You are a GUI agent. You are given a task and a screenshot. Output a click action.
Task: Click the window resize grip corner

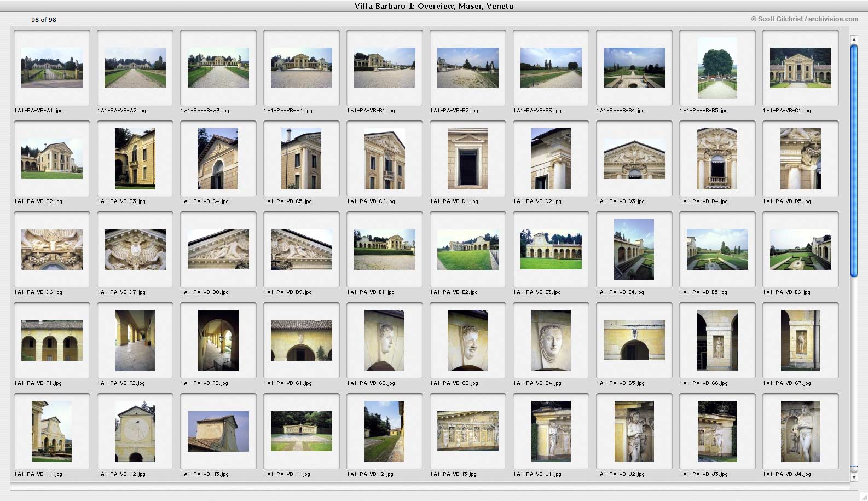[863, 496]
